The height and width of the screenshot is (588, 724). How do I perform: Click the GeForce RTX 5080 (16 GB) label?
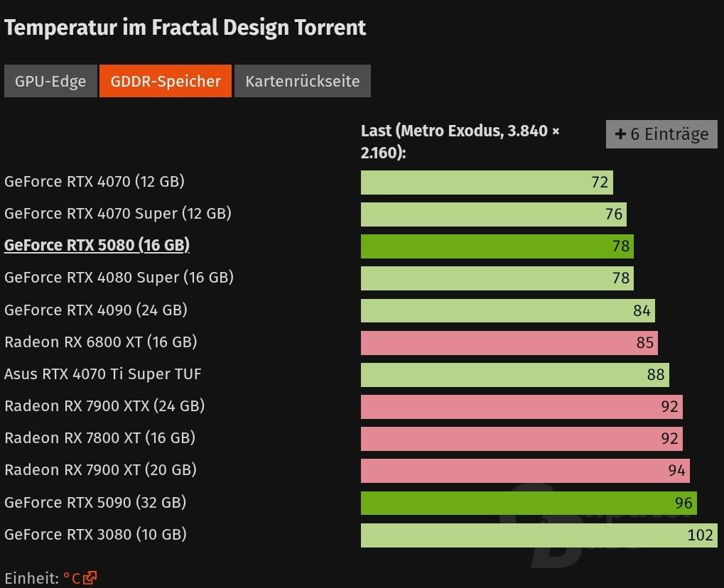pyautogui.click(x=97, y=246)
